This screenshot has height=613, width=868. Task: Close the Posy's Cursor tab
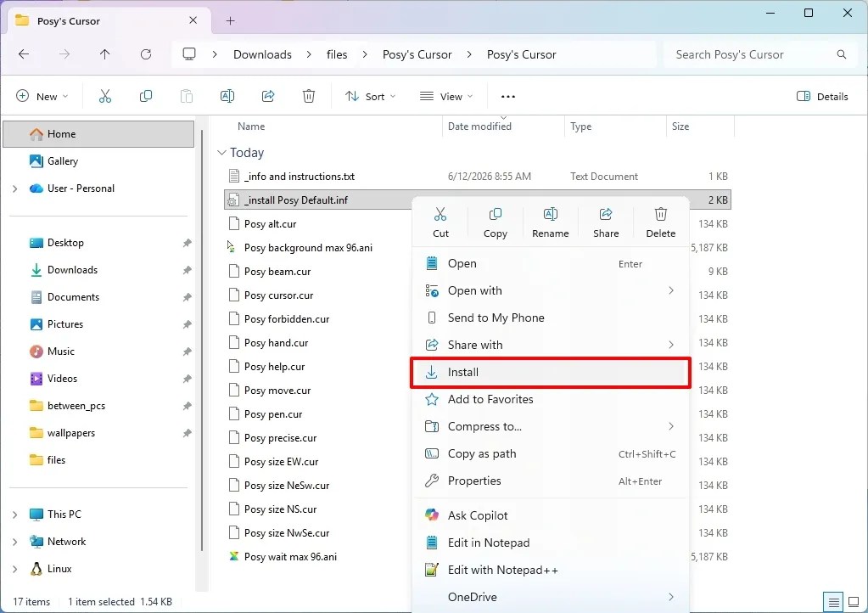pyautogui.click(x=193, y=20)
